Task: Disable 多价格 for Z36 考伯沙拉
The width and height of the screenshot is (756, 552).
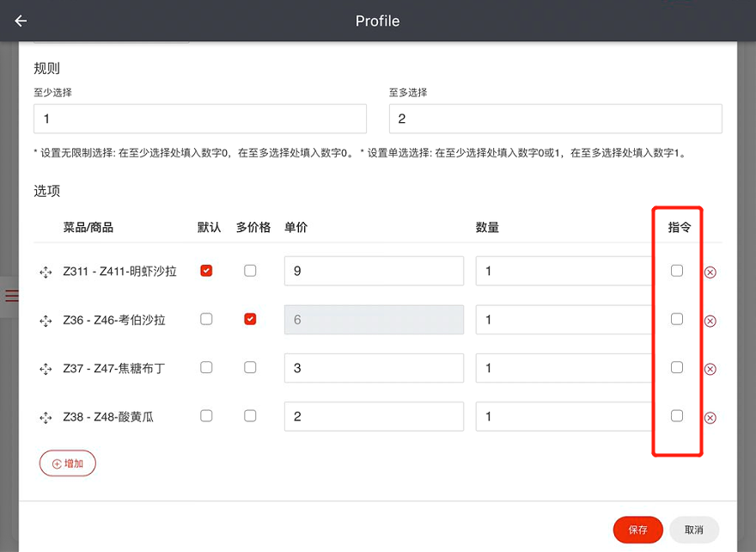Action: [x=250, y=319]
